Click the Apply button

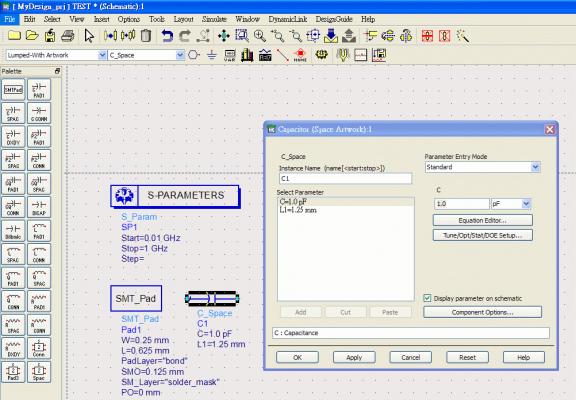click(354, 357)
